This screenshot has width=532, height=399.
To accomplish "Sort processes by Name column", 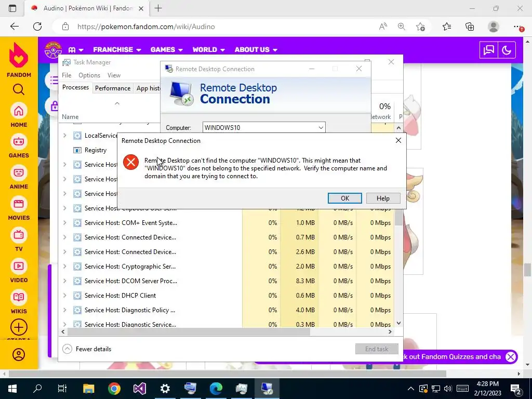I will point(70,117).
